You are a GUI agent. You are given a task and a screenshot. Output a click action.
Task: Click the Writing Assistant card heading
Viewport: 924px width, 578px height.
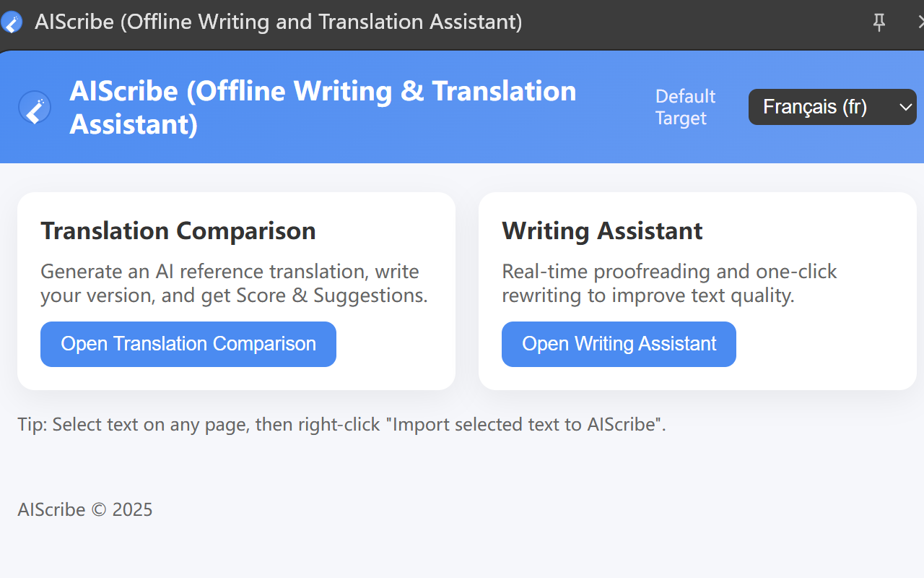point(601,230)
